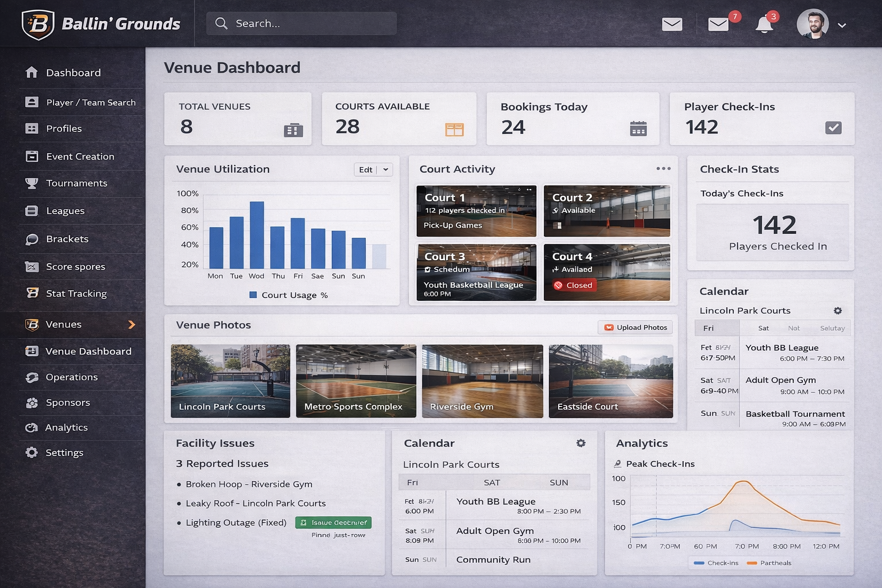The height and width of the screenshot is (588, 882).
Task: Select the SAT tab in bottom calendar
Action: (x=492, y=482)
